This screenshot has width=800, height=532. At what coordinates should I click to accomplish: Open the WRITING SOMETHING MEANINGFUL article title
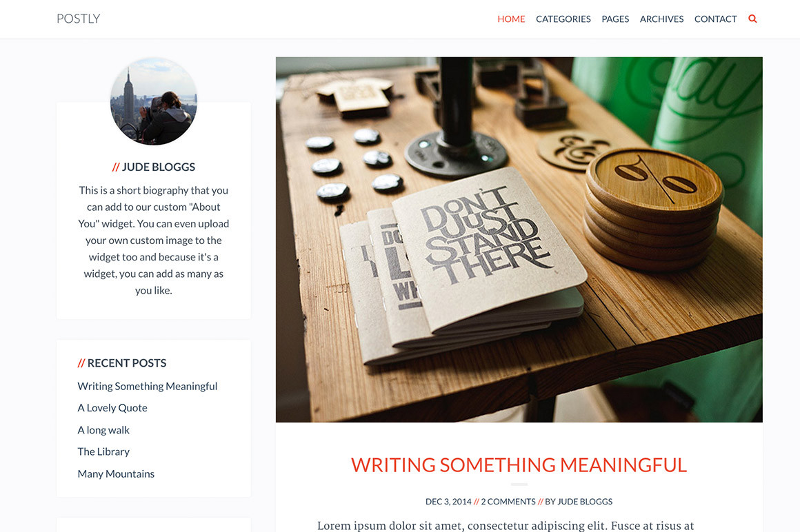point(519,465)
